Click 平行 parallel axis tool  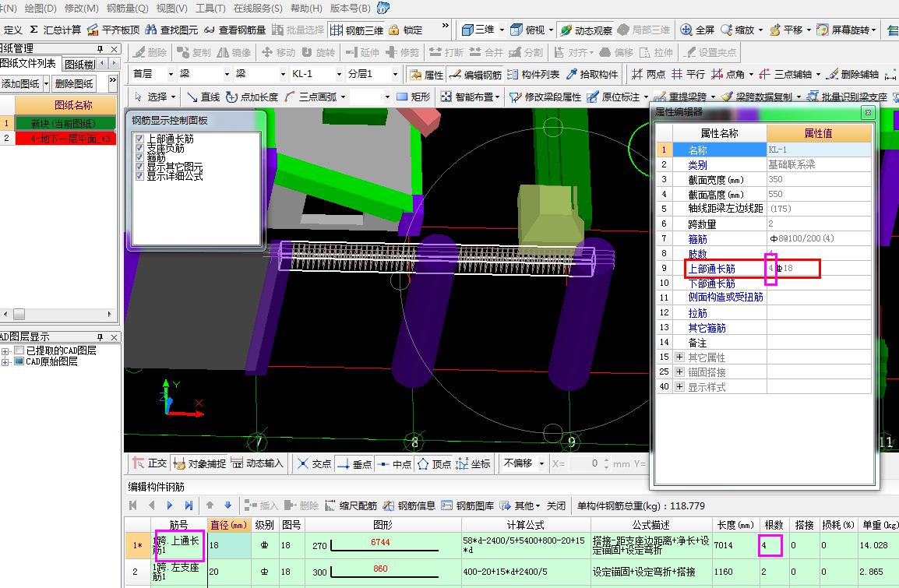tap(688, 75)
